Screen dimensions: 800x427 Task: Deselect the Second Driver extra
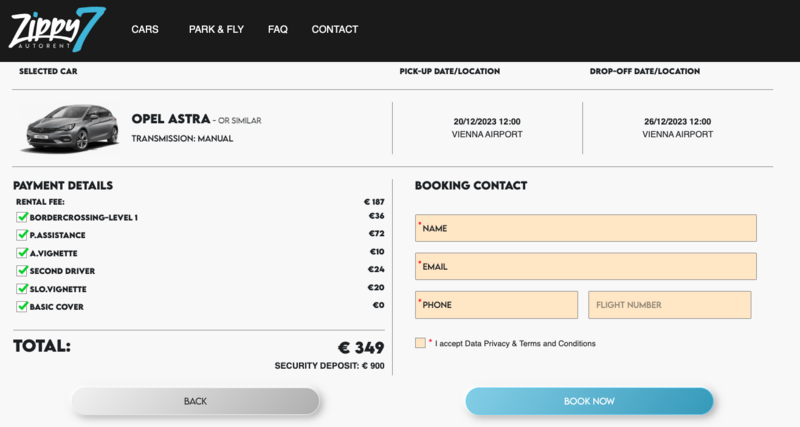22,270
